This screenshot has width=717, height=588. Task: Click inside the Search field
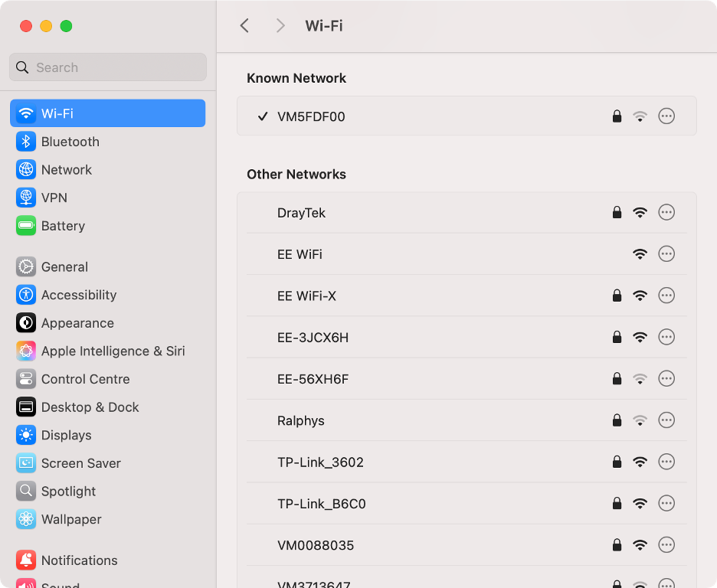tap(107, 67)
